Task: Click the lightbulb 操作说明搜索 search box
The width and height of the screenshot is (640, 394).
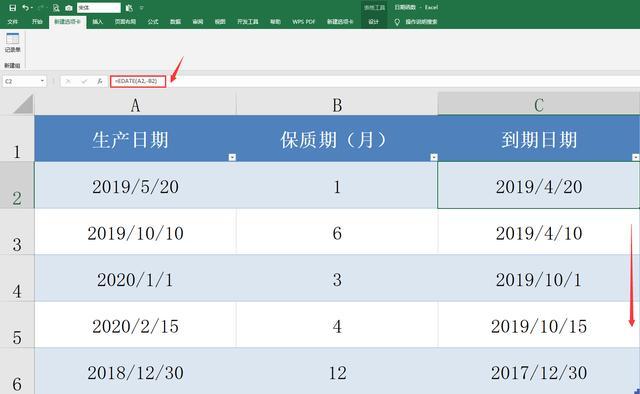Action: point(416,22)
